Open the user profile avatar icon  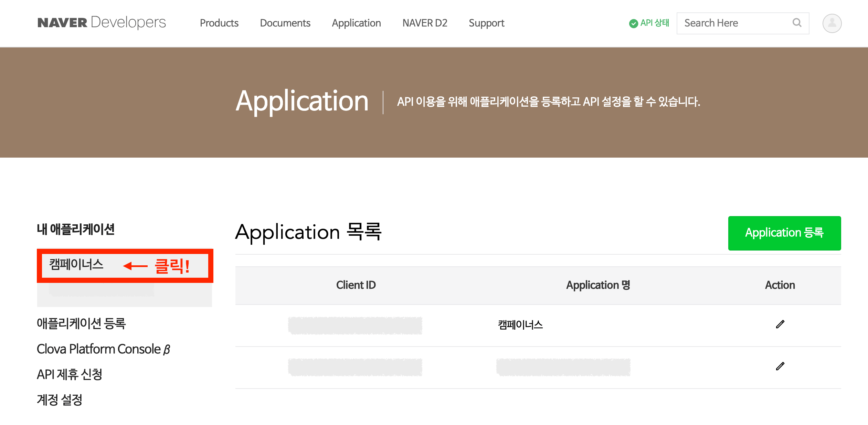tap(832, 23)
